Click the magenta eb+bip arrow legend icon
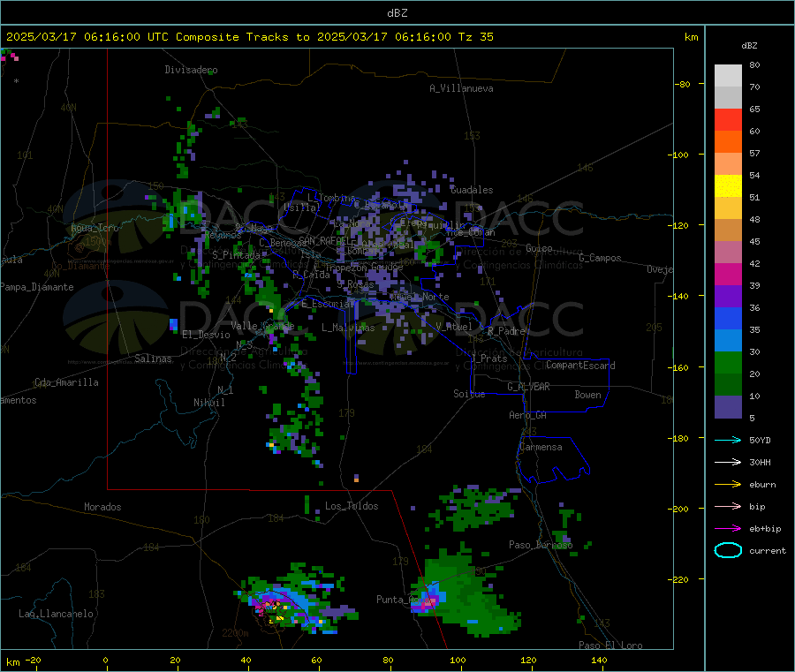795x672 pixels. pos(728,528)
